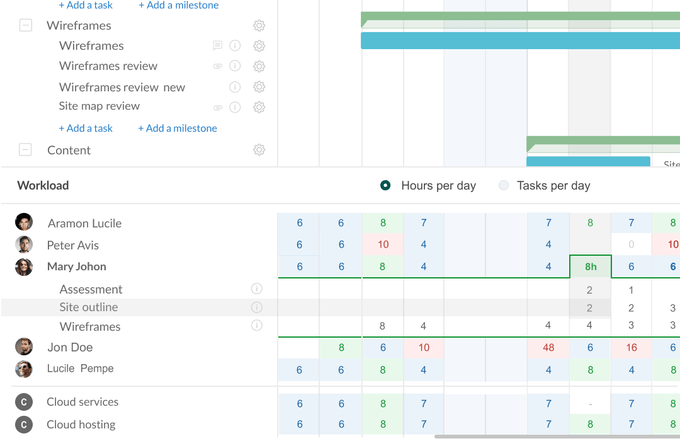Image resolution: width=680 pixels, height=441 pixels.
Task: Open settings gear for Wireframes group
Action: 259,25
